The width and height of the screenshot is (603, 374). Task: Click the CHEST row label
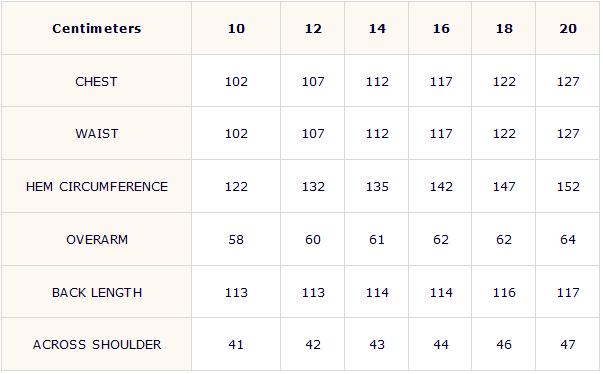(x=96, y=81)
